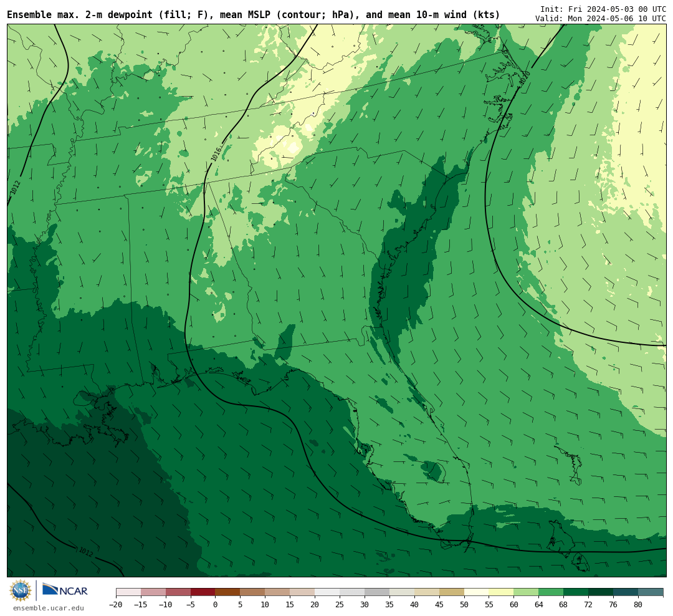Pick the 30 to 35 gray colorbar swatch
The height and width of the screenshot is (616, 673).
(377, 592)
